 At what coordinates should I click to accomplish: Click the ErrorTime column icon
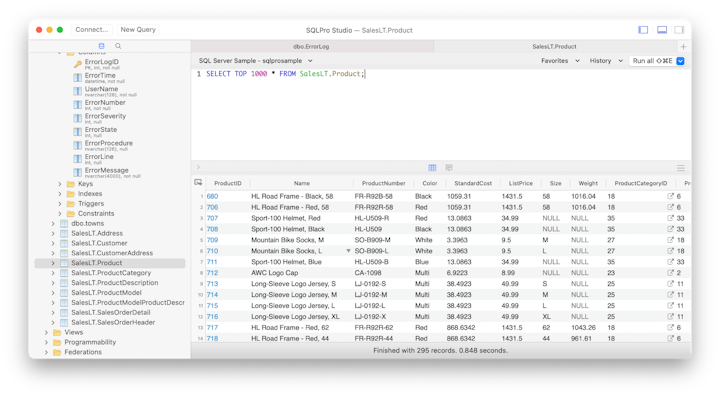[78, 78]
